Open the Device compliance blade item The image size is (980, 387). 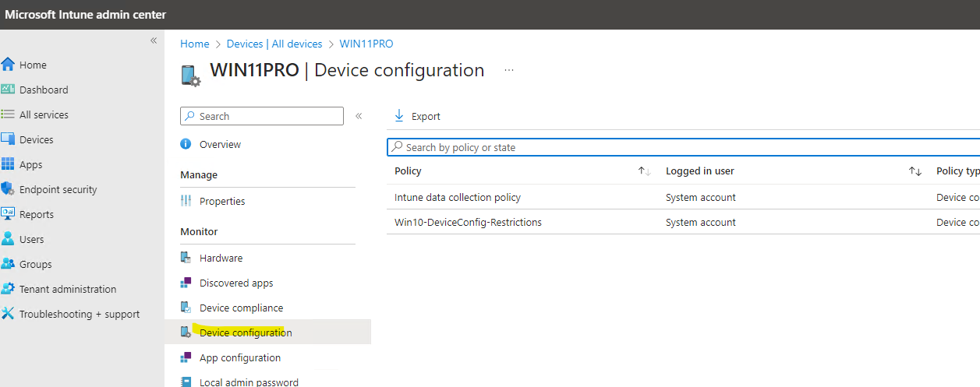click(242, 308)
